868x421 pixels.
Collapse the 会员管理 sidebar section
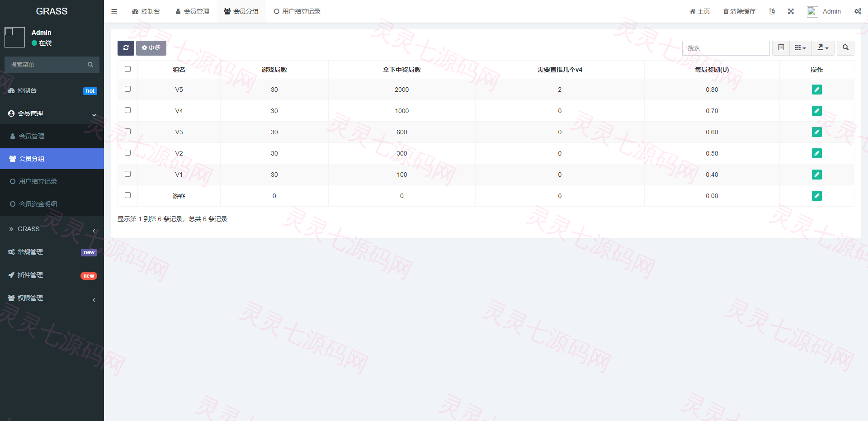click(52, 114)
